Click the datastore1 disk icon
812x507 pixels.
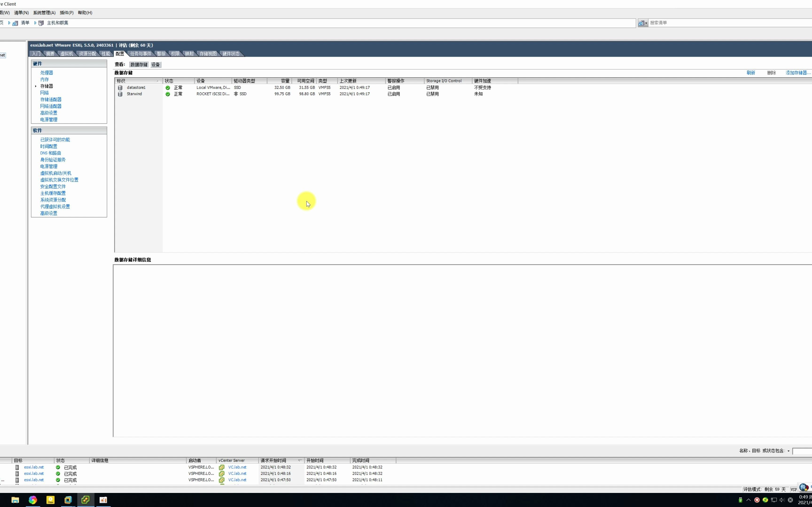[x=120, y=88]
